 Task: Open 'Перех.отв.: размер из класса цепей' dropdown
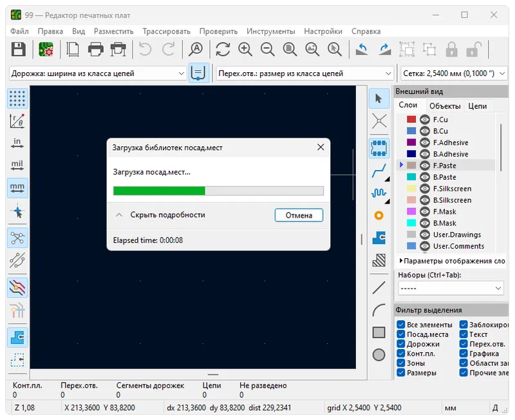[304, 73]
